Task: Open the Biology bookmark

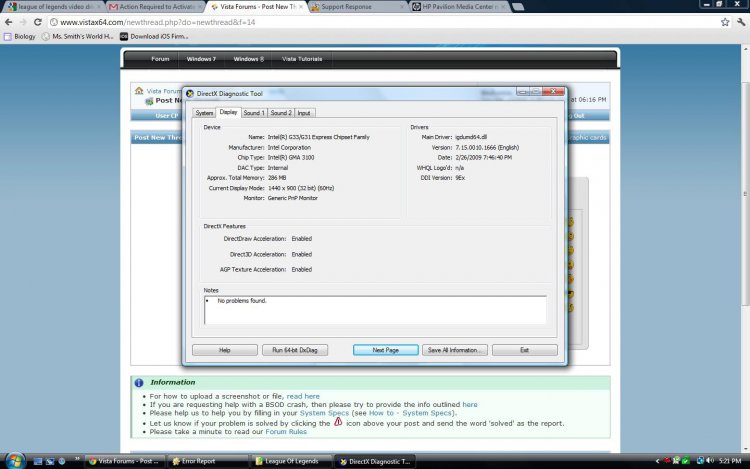Action: point(20,36)
